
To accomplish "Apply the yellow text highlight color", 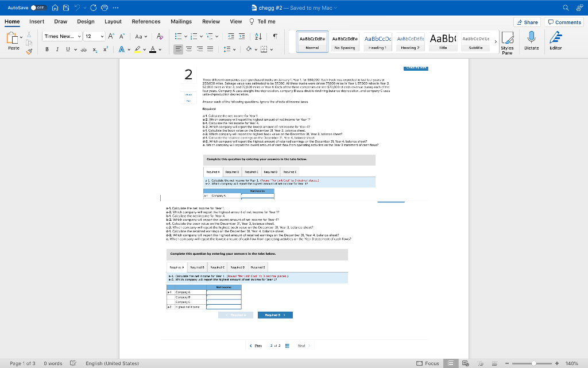I will pos(138,49).
